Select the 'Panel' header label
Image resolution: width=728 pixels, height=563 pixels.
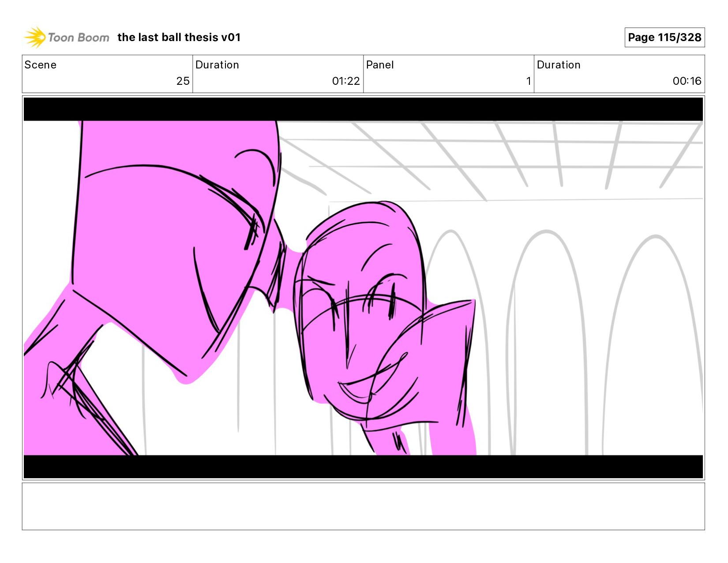380,65
